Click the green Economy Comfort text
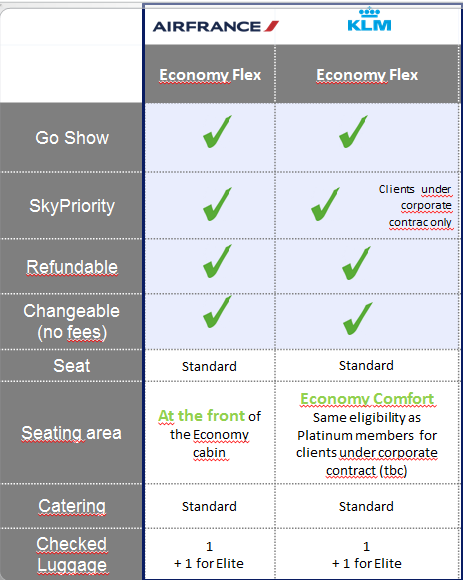 point(367,399)
